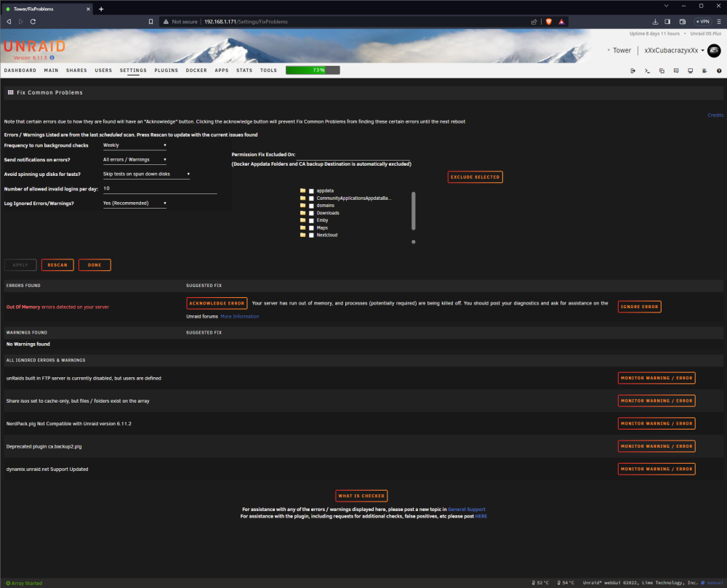Viewport: 727px width, 588px height.
Task: Click the Fix Common Problems grid icon
Action: click(11, 92)
